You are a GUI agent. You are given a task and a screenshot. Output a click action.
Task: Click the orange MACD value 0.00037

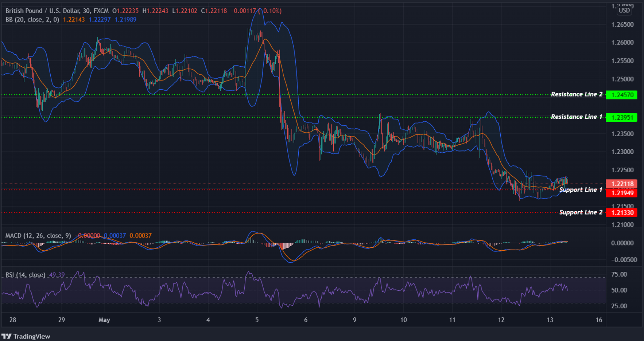[140, 236]
